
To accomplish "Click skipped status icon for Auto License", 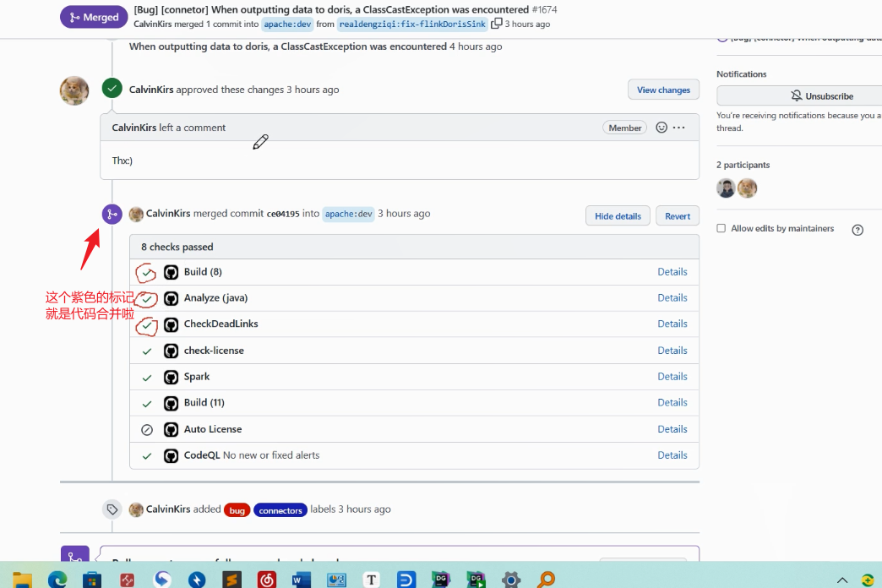I will pos(147,430).
